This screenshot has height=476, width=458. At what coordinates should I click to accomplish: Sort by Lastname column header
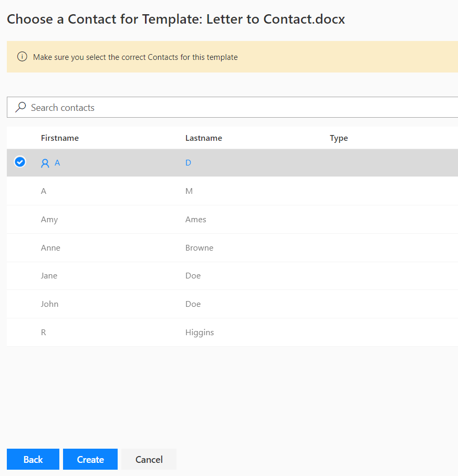(x=204, y=138)
